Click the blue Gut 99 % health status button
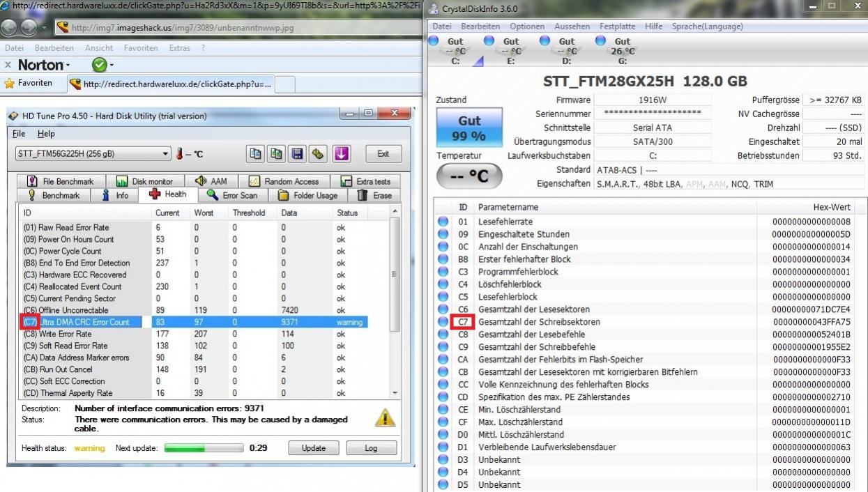 click(x=469, y=128)
